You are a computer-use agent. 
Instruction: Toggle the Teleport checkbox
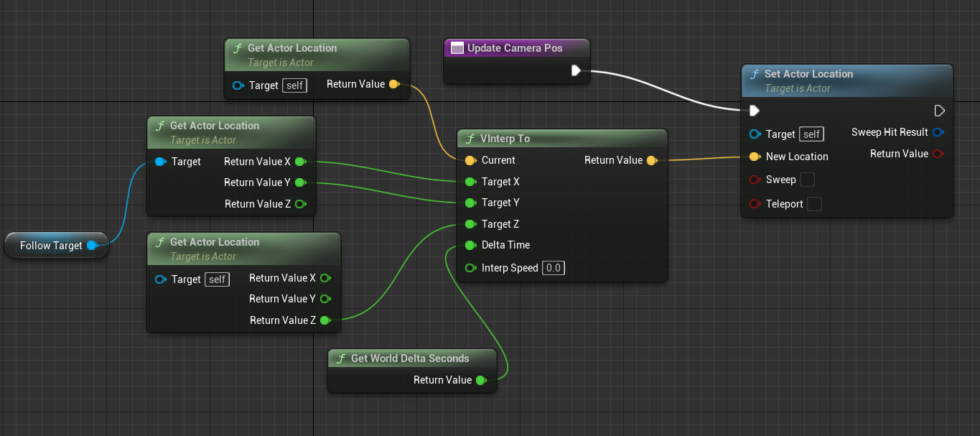click(x=814, y=204)
